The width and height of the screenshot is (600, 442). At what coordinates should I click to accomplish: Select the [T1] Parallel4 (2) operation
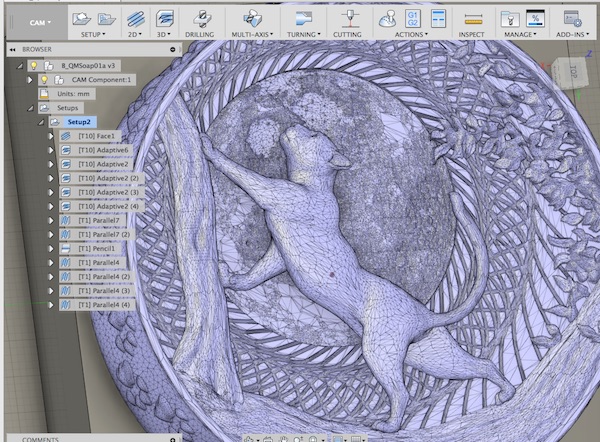click(104, 277)
